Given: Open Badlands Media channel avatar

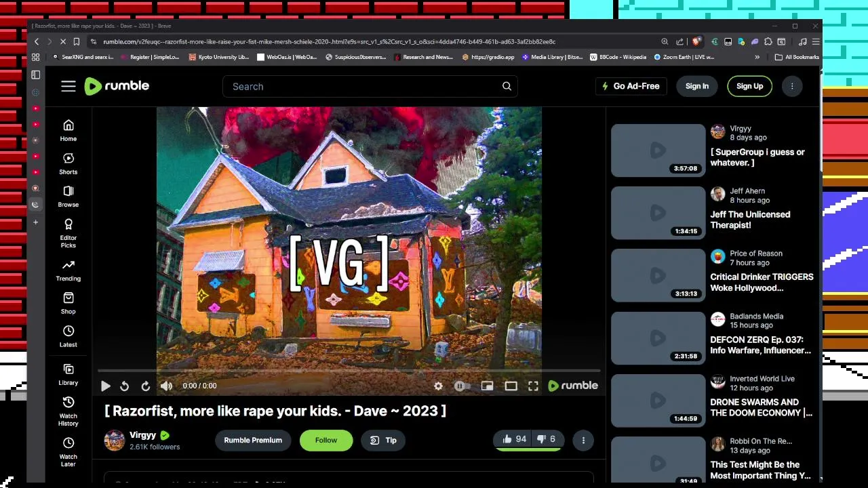Looking at the screenshot, I should (717, 320).
